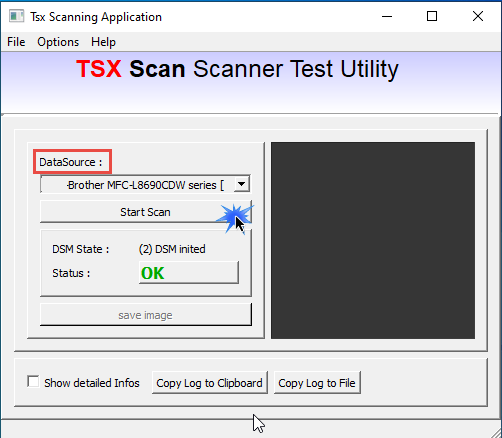Click Copy Log to File
The height and width of the screenshot is (438, 502).
pyautogui.click(x=317, y=383)
